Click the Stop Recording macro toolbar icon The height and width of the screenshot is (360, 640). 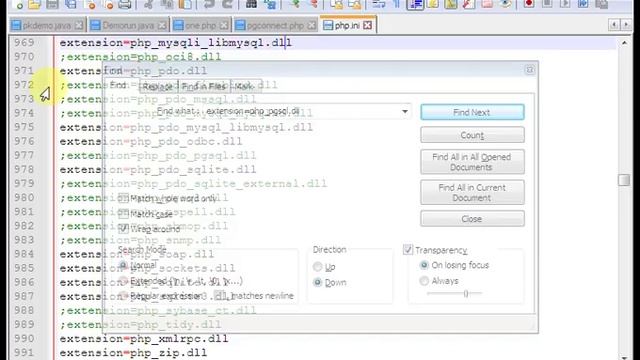[547, 4]
